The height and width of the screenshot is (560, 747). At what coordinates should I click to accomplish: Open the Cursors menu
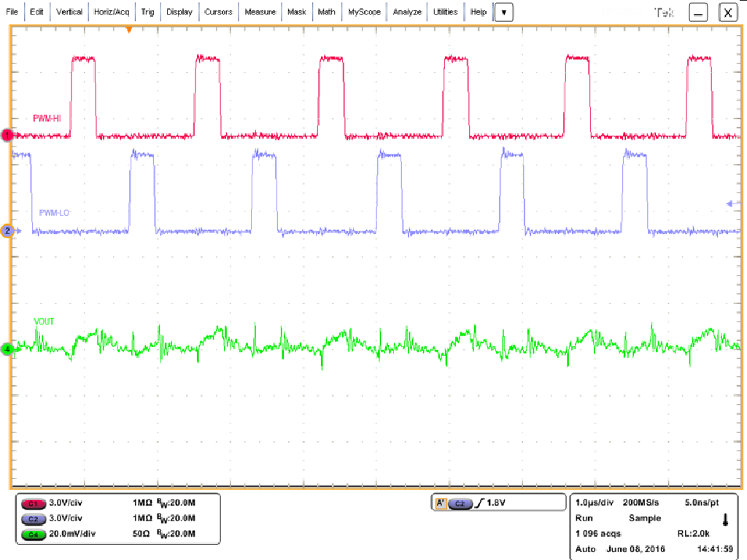click(x=218, y=12)
